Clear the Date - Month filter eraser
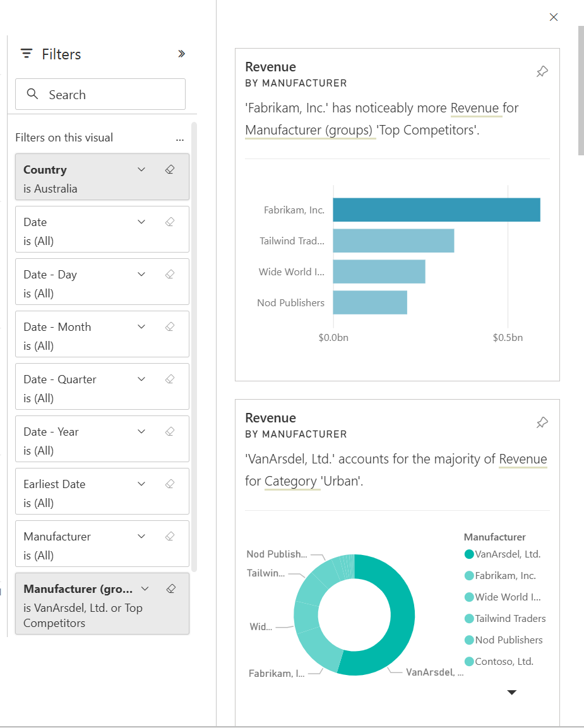The width and height of the screenshot is (584, 728). point(170,327)
